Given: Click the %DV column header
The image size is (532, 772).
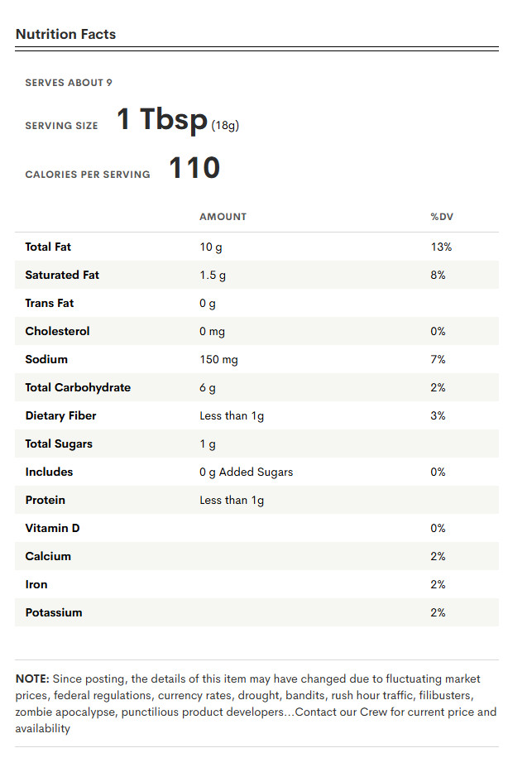Looking at the screenshot, I should pyautogui.click(x=442, y=217).
